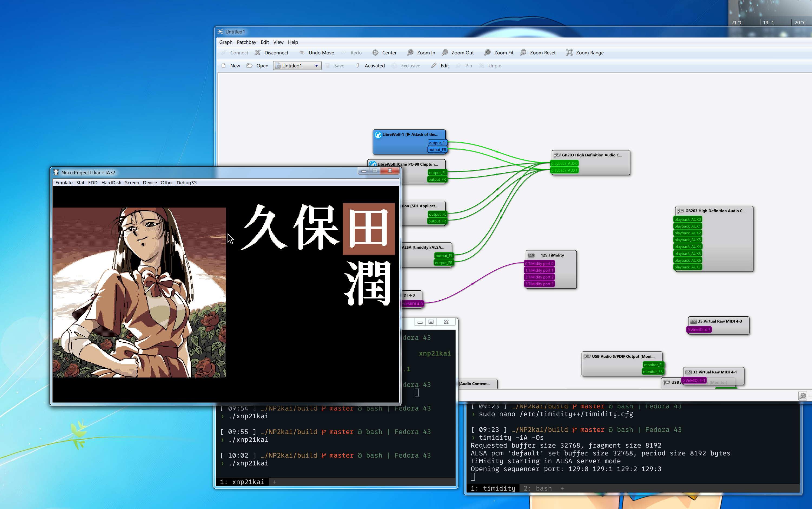Add new tab in xnp21kai terminal
Image resolution: width=812 pixels, height=509 pixels.
click(x=275, y=482)
